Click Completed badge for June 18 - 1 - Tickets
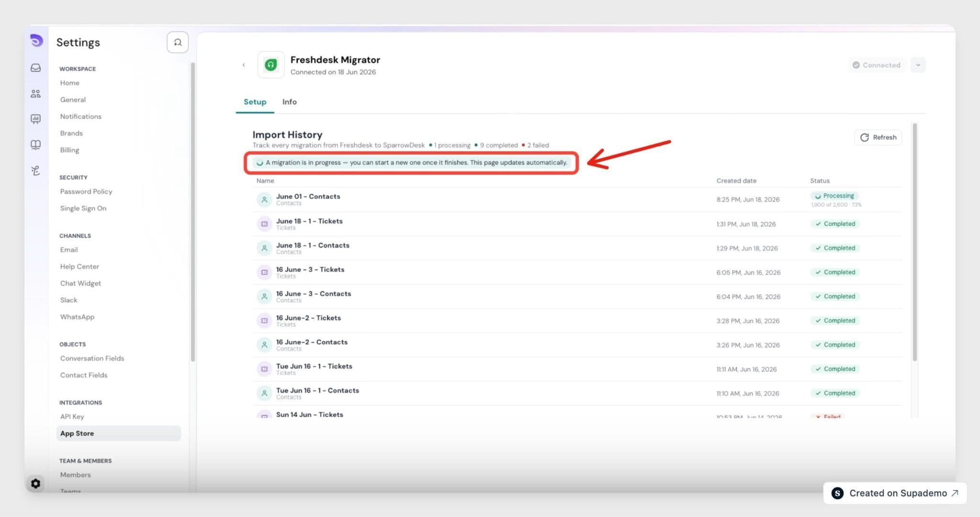 click(x=835, y=224)
